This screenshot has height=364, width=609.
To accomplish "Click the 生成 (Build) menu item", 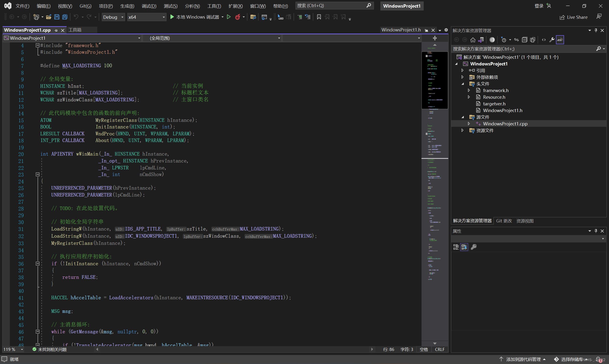I will (x=128, y=6).
